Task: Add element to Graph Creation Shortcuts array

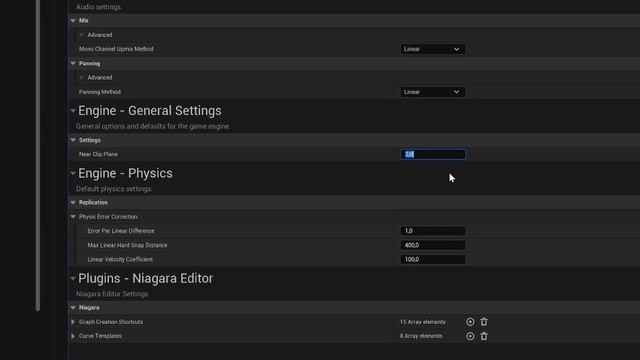Action: click(470, 322)
